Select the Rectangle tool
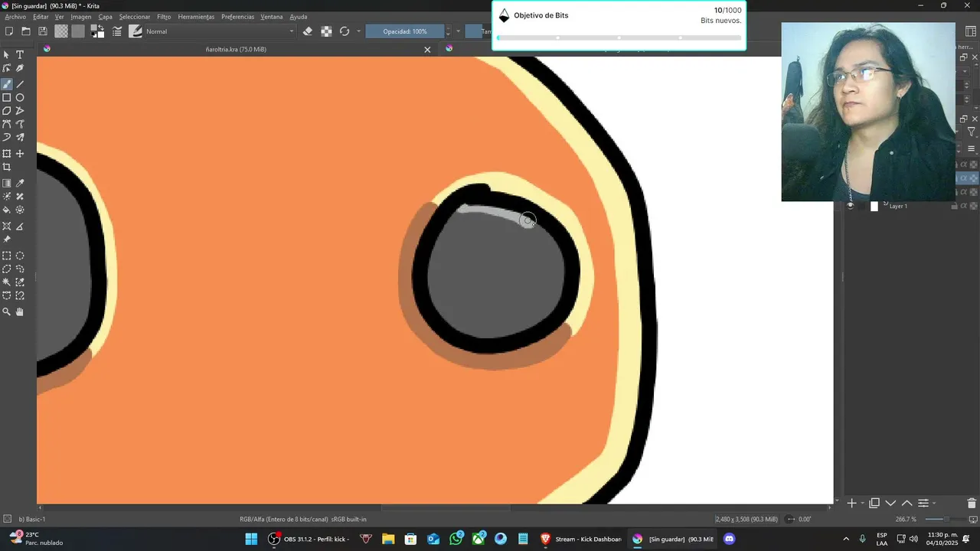 click(x=7, y=97)
